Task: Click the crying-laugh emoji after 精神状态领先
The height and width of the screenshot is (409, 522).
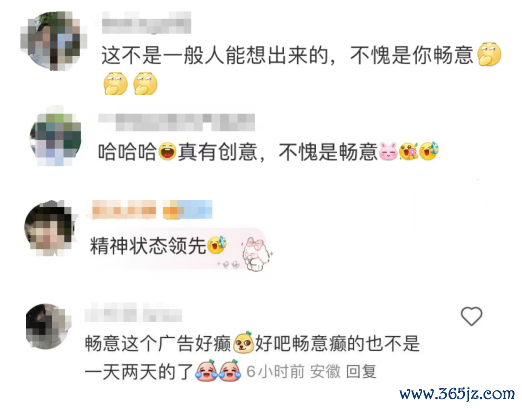Action: [x=217, y=245]
